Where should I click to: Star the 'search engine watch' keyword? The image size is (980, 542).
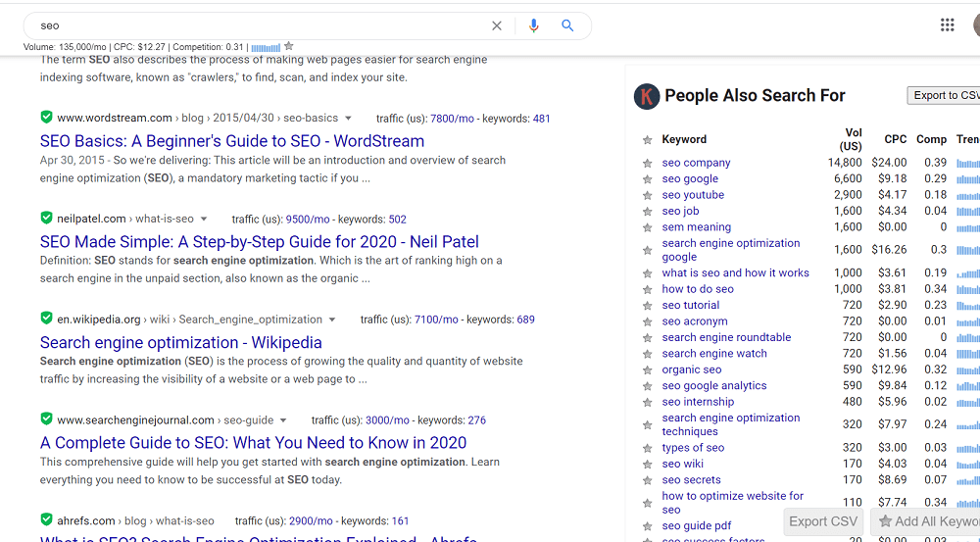pyautogui.click(x=648, y=355)
